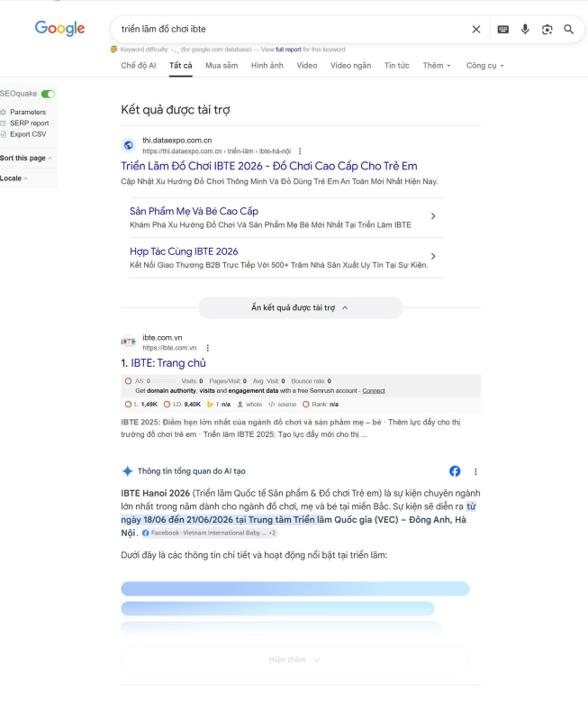Collapse sponsored results with Ẩn kết quả được tài trợ
The height and width of the screenshot is (702, 588).
(x=300, y=307)
